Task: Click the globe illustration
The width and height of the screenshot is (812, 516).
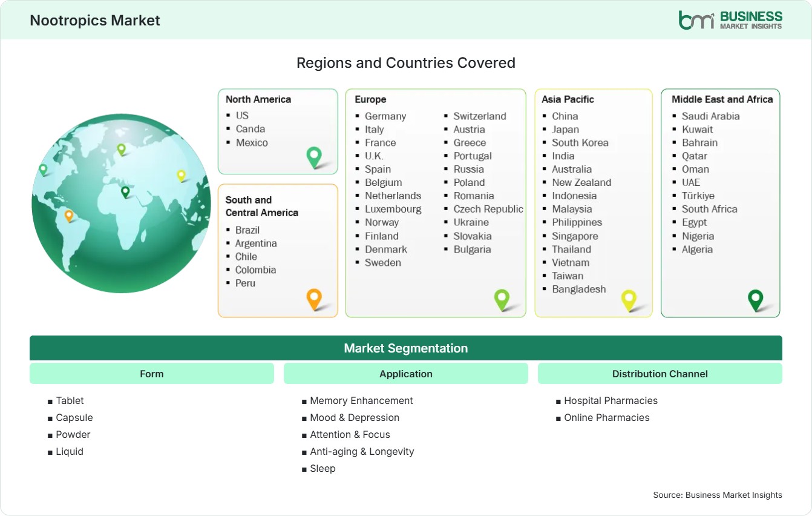Action: point(121,203)
